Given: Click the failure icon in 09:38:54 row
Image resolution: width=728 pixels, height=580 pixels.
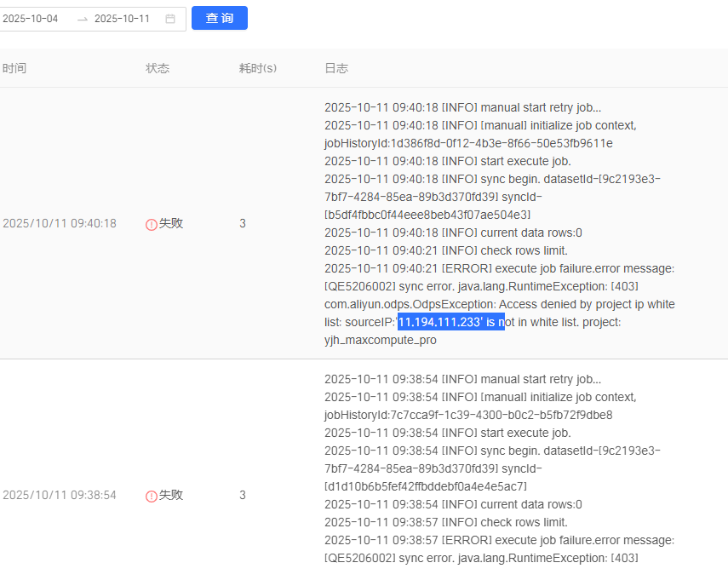Looking at the screenshot, I should point(152,496).
